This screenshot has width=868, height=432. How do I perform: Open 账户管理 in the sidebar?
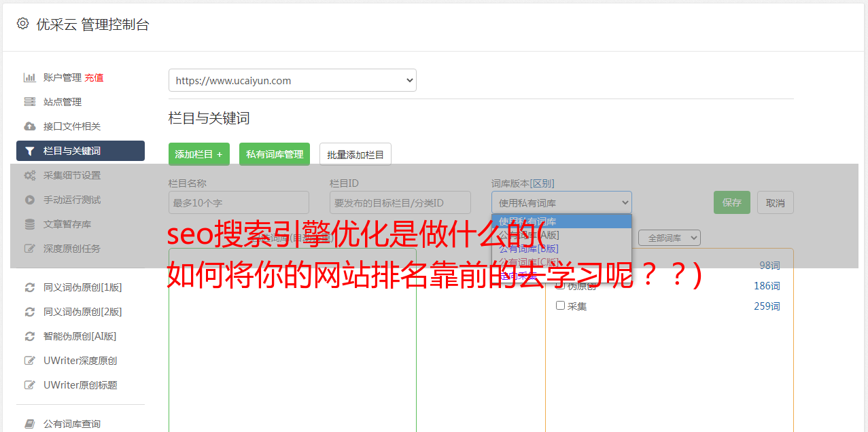63,77
